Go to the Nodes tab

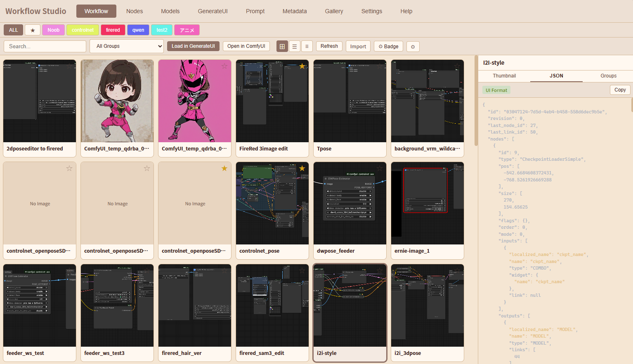[x=135, y=11]
